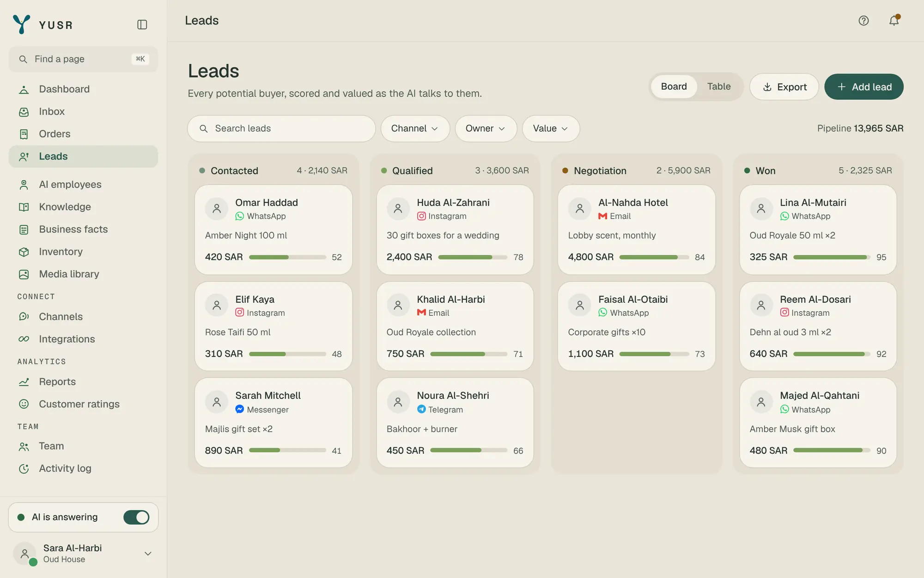Open Integrations page
924x578 pixels.
coord(83,339)
